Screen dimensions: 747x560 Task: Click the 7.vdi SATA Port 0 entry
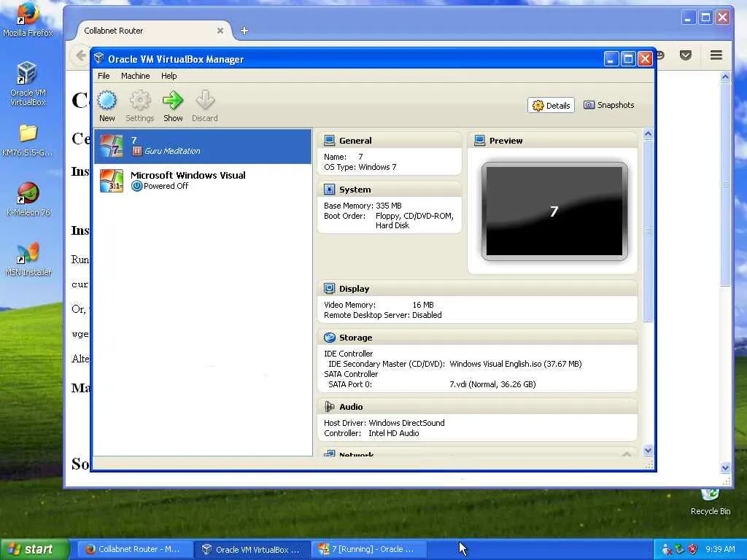pos(492,384)
